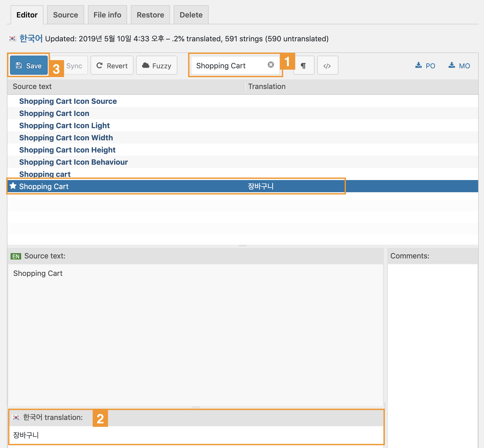The image size is (484, 448).
Task: Mark string as Fuzzy
Action: click(157, 66)
